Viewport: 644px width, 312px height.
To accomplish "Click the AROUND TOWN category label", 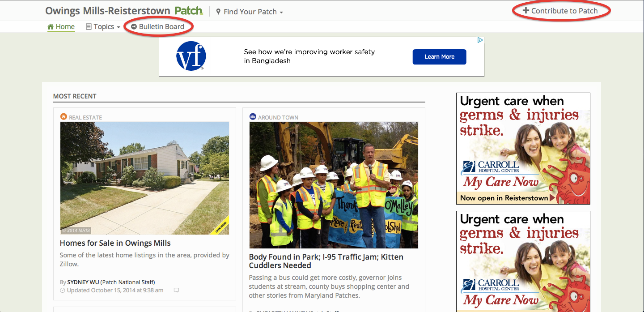I will click(278, 117).
